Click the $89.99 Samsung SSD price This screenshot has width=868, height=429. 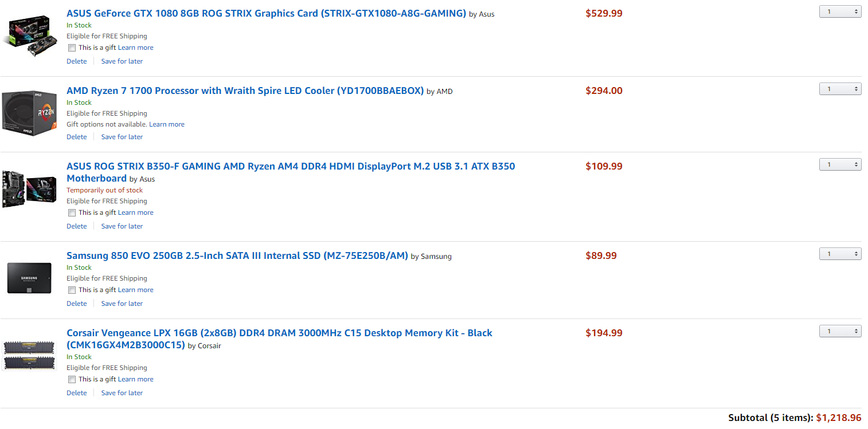(601, 255)
